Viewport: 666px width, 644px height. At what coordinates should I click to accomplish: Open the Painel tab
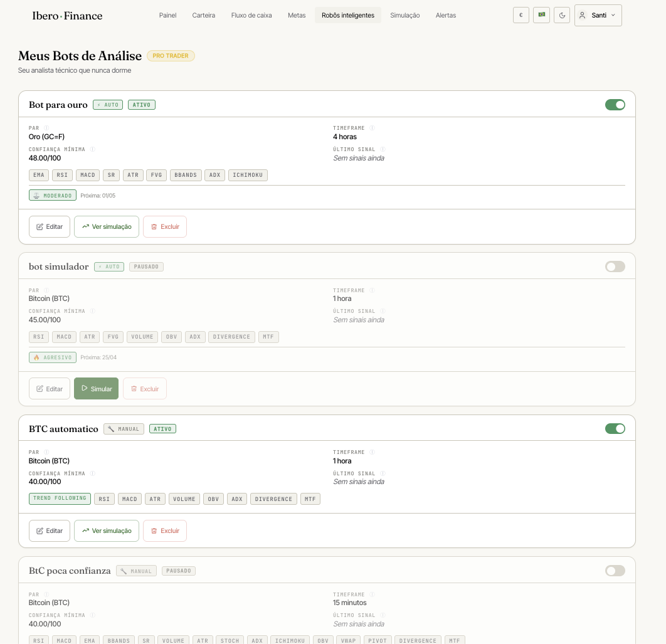pos(168,15)
